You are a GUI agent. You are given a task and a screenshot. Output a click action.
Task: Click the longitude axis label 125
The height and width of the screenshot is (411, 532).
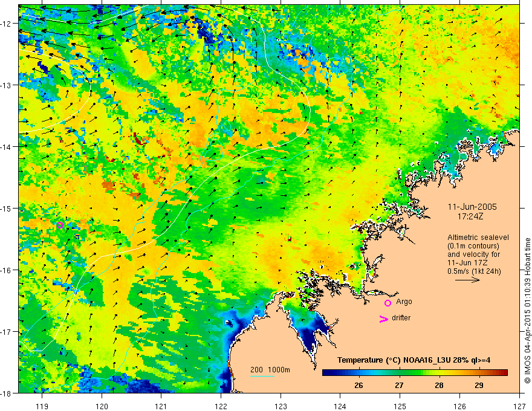pos(400,406)
